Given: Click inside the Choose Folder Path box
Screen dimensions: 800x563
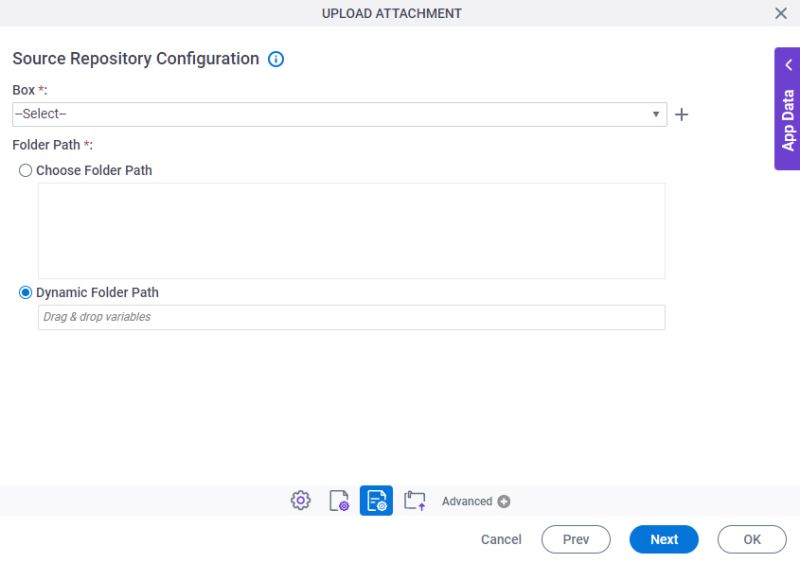Looking at the screenshot, I should click(x=352, y=231).
